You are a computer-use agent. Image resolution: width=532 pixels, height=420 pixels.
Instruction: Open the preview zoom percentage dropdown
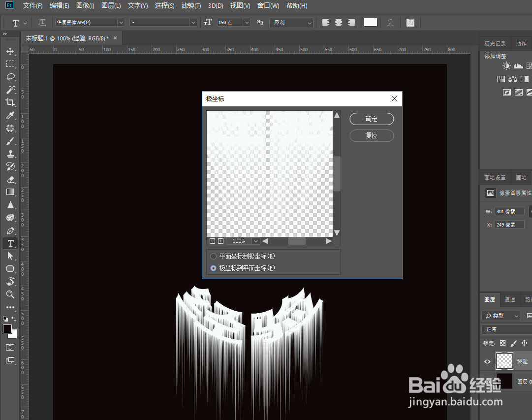pos(256,241)
